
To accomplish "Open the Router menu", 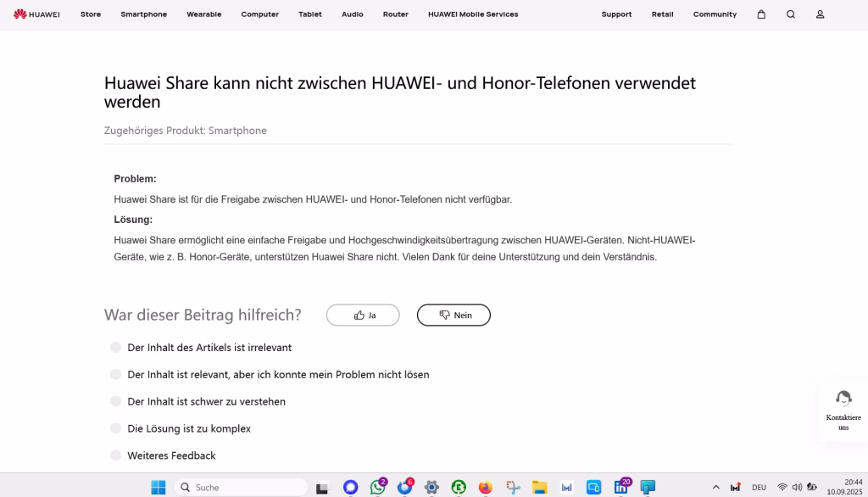I will pyautogui.click(x=396, y=14).
